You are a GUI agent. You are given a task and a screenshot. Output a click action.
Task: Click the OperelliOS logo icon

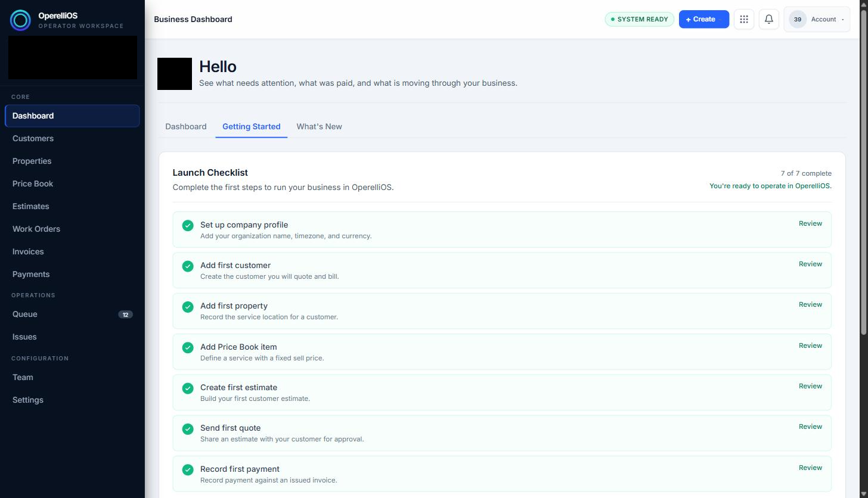tap(20, 20)
